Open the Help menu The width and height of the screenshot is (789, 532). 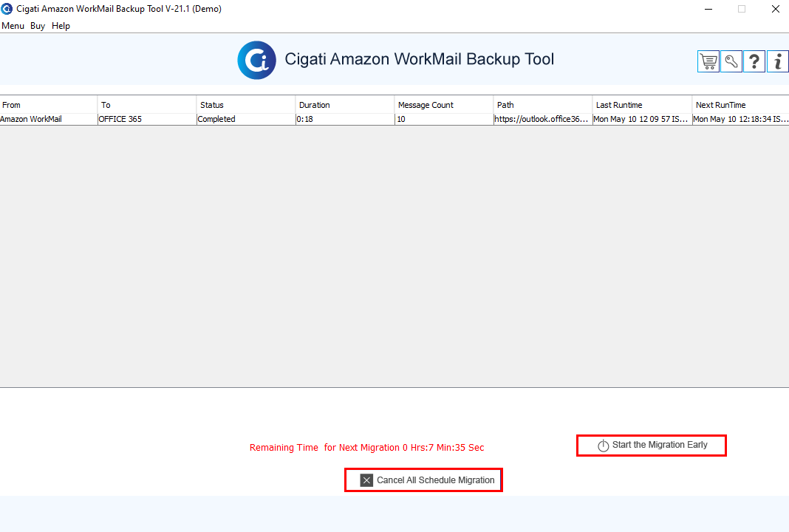pos(61,26)
